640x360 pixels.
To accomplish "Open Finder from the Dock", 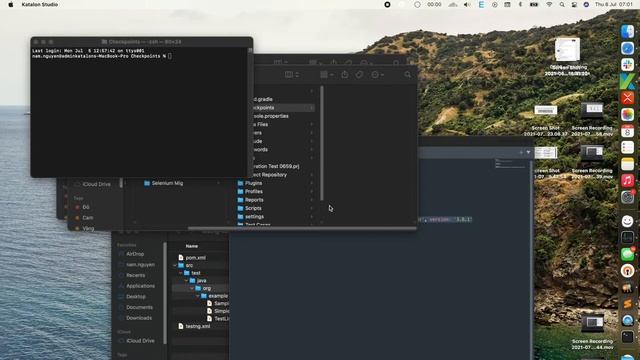I will click(627, 31).
